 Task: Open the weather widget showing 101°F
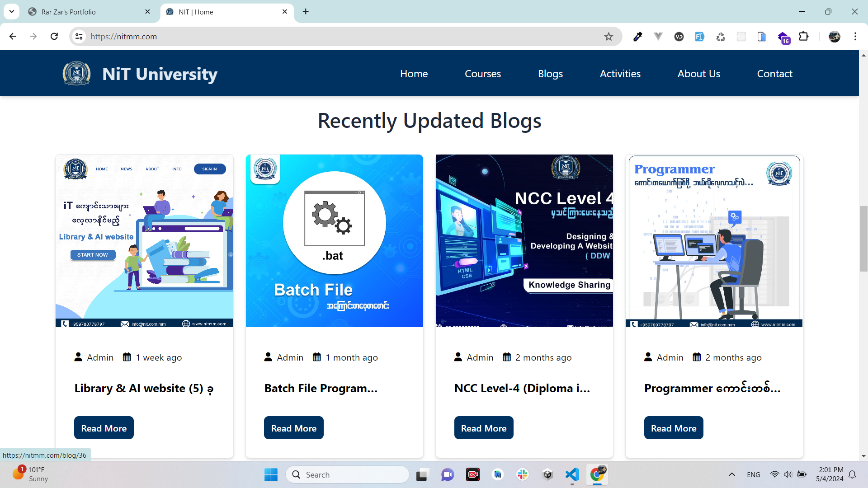[x=30, y=474]
